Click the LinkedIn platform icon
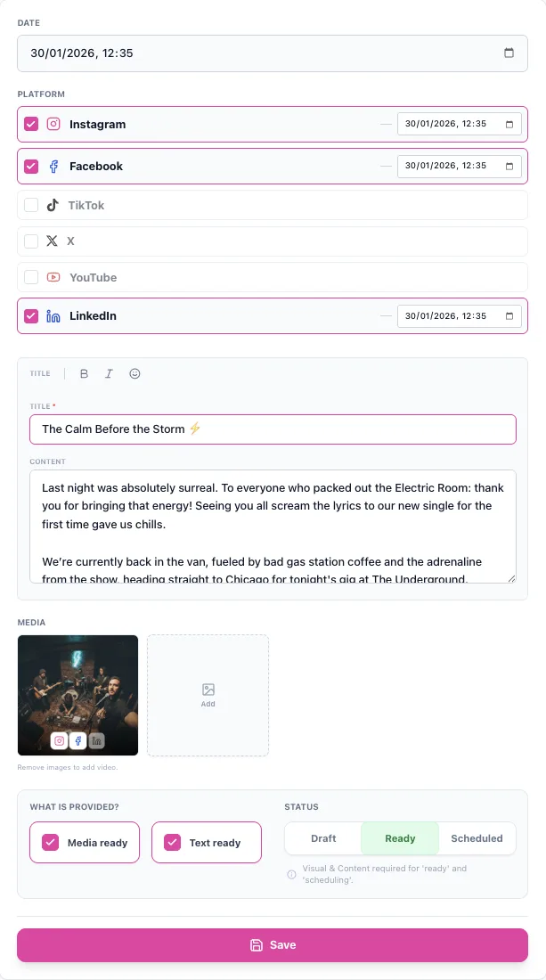Viewport: 546px width, 980px height. pos(55,315)
